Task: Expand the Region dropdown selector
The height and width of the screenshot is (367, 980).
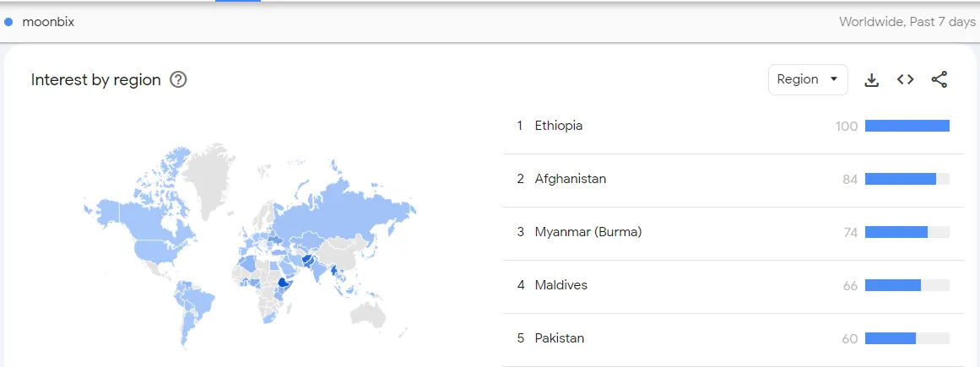Action: tap(808, 79)
